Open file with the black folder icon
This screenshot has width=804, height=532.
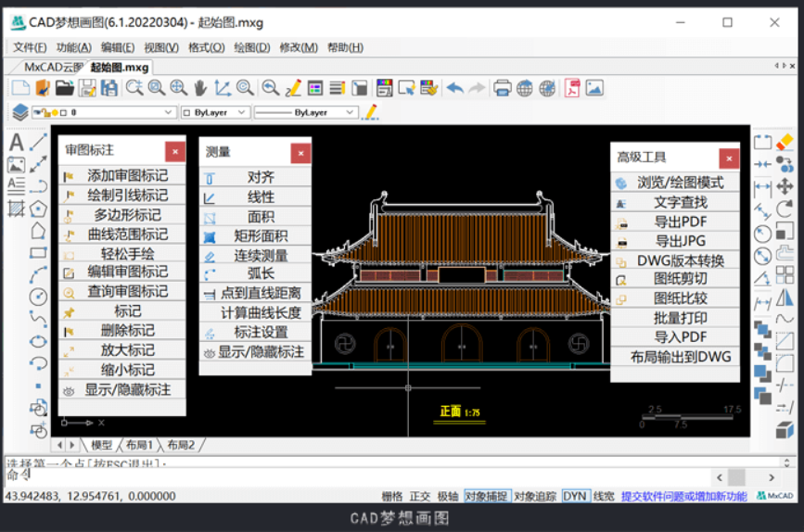(x=65, y=88)
